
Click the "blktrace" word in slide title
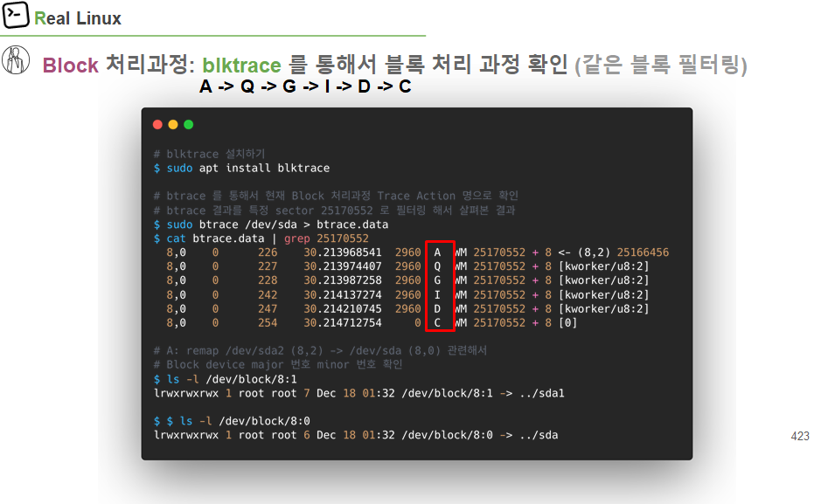click(x=242, y=66)
